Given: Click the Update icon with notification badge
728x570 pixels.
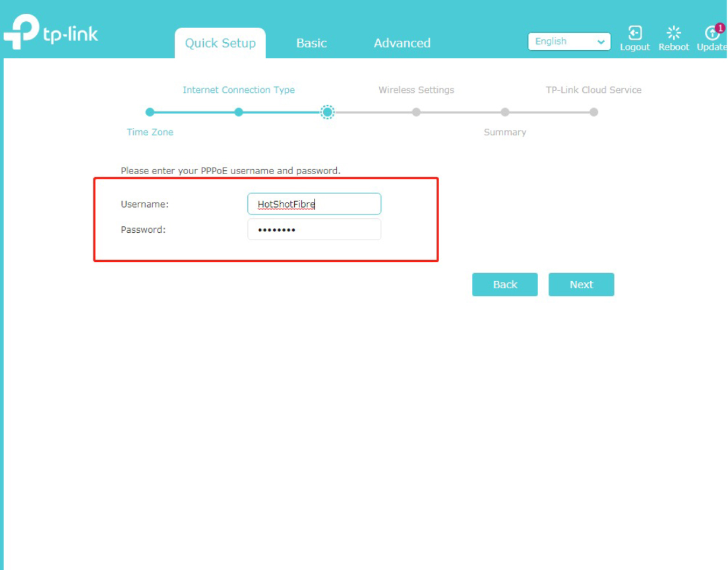Looking at the screenshot, I should (713, 32).
